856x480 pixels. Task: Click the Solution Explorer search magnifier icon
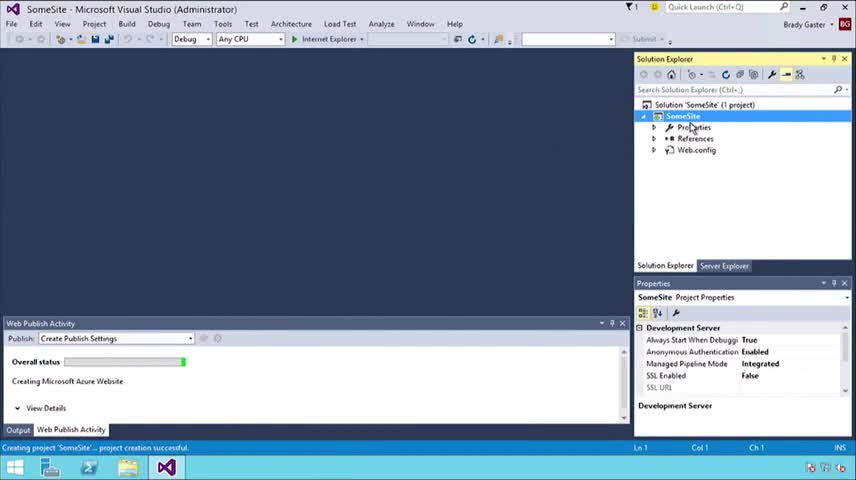pos(838,90)
